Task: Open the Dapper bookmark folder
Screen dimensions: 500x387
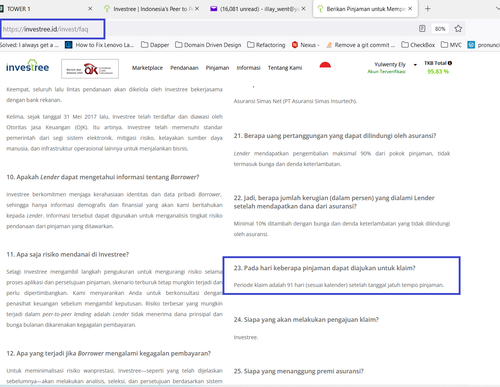Action: tap(155, 45)
